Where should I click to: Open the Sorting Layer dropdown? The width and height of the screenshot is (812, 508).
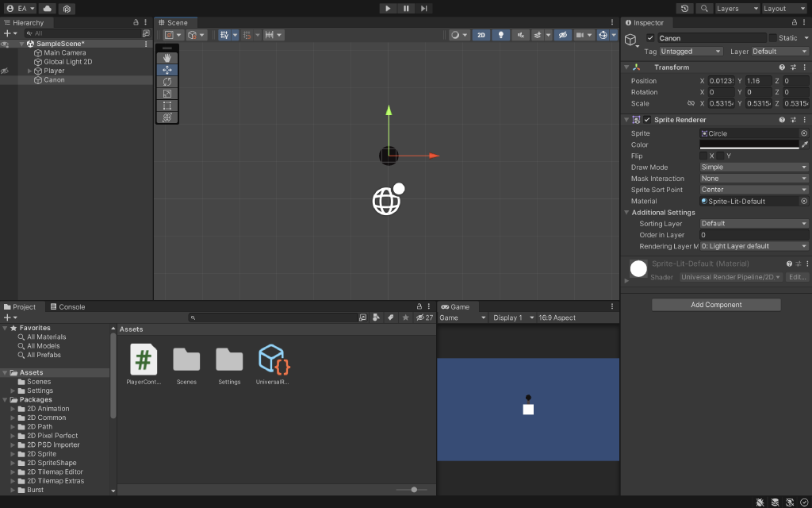click(x=753, y=223)
